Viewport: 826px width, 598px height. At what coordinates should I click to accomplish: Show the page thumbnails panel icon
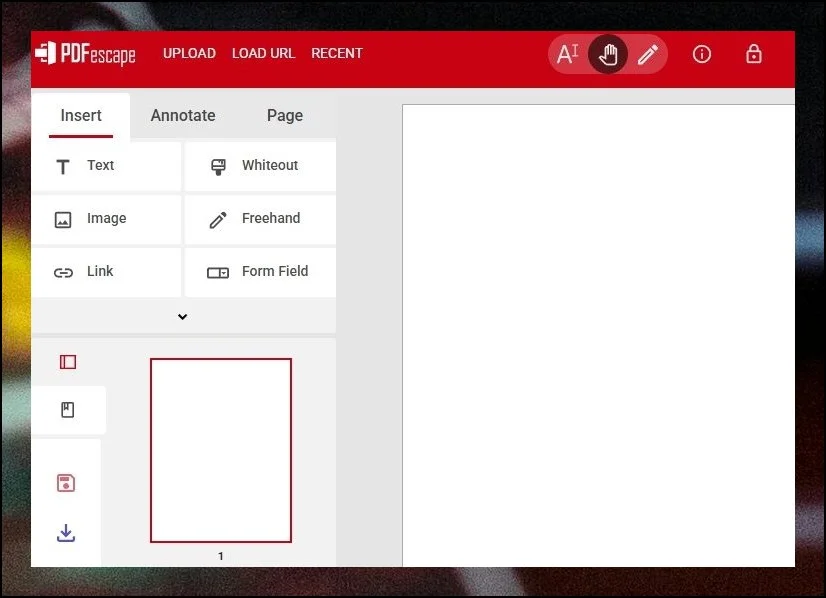[x=68, y=362]
